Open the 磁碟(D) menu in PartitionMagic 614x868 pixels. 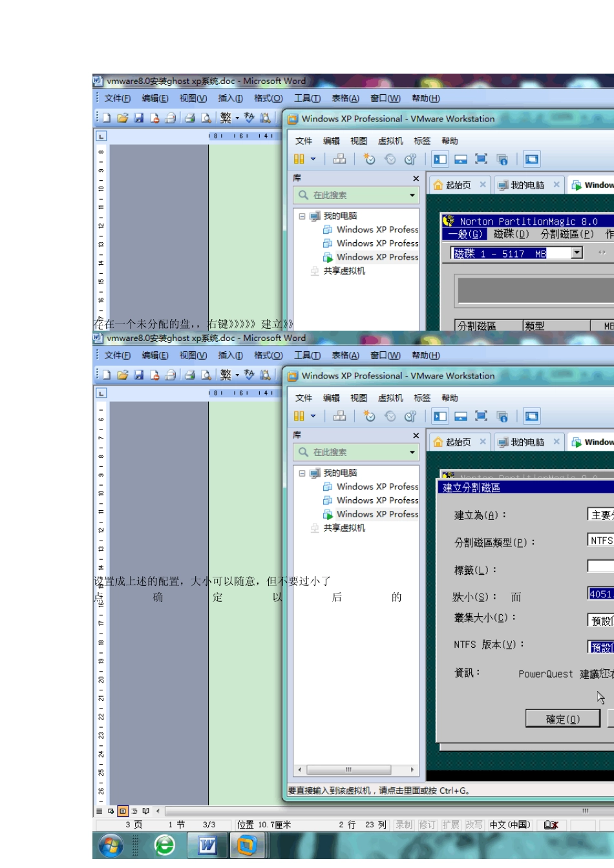(511, 234)
